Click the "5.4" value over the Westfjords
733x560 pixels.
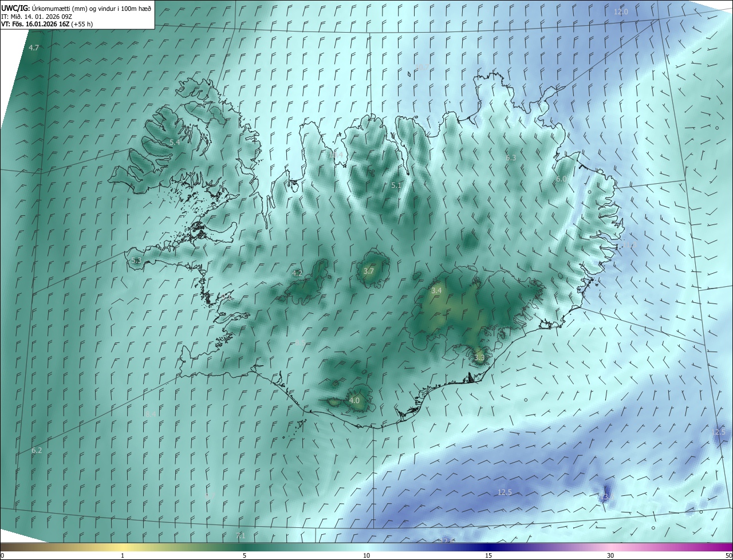click(175, 142)
